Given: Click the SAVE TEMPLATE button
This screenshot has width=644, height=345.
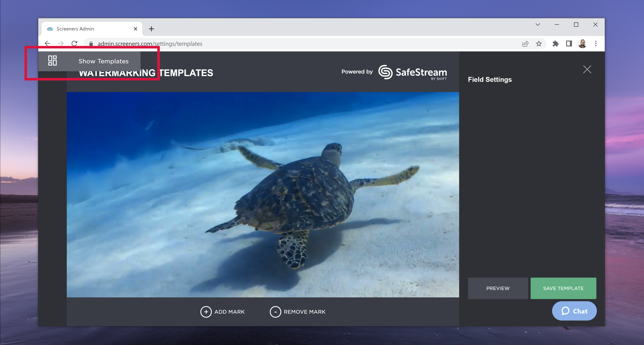Looking at the screenshot, I should click(563, 288).
